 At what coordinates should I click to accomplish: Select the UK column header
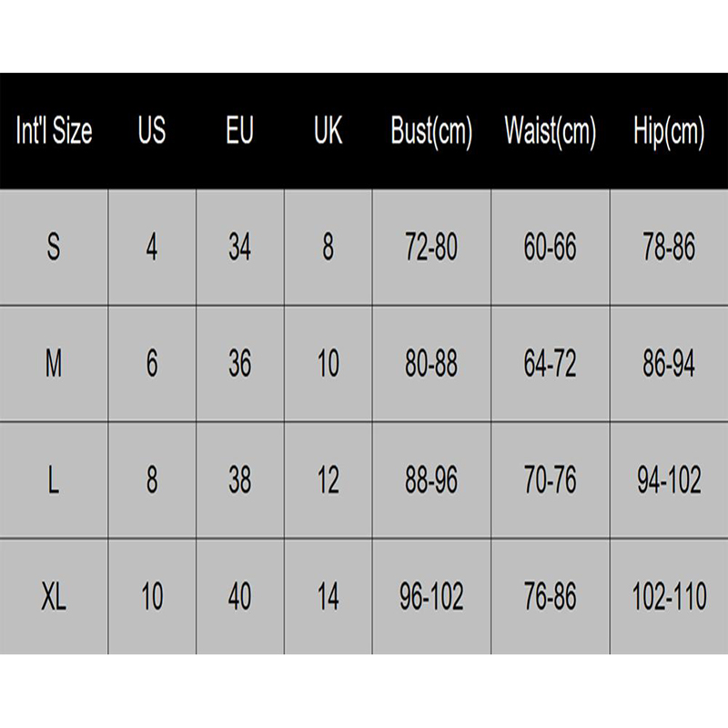click(328, 132)
